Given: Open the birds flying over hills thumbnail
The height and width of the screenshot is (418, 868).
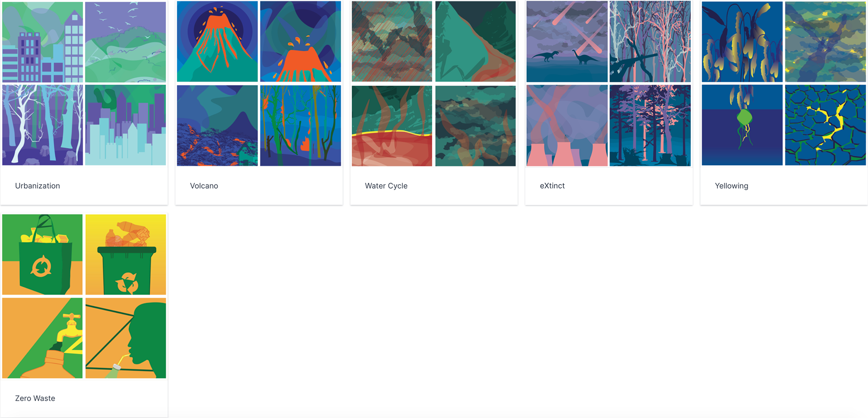Looking at the screenshot, I should (x=126, y=42).
